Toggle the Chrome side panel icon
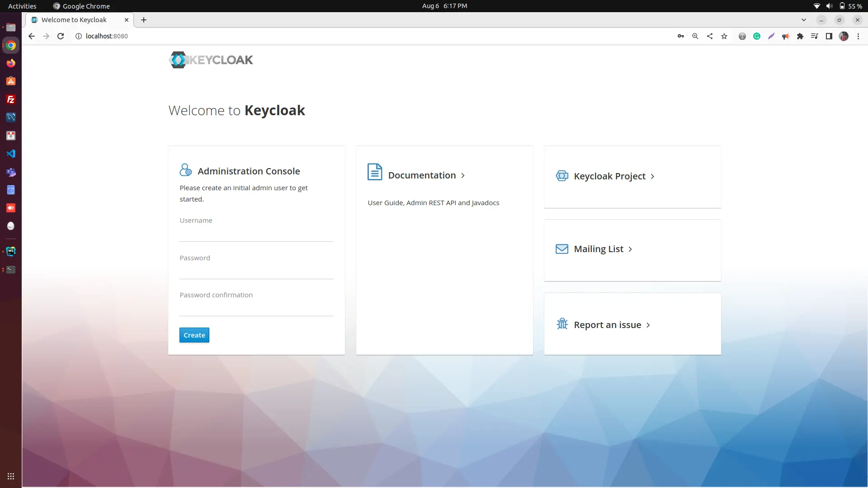The height and width of the screenshot is (488, 868). 829,36
